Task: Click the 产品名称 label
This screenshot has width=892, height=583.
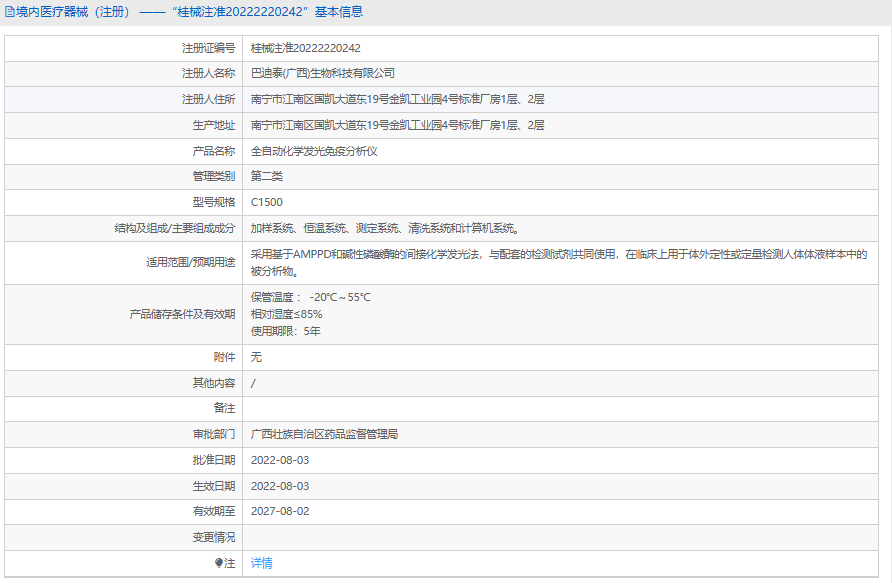Action: [x=214, y=151]
